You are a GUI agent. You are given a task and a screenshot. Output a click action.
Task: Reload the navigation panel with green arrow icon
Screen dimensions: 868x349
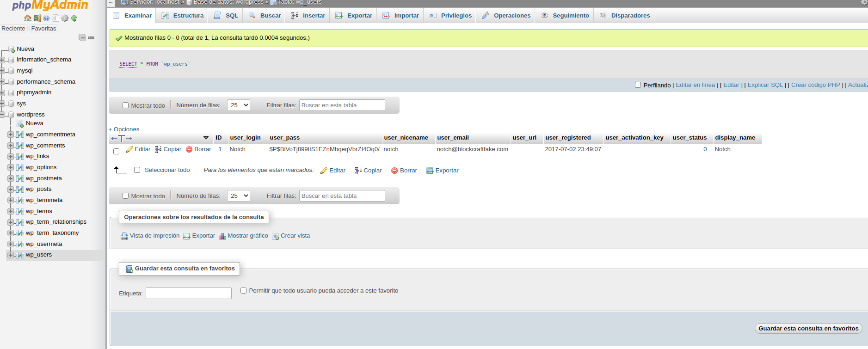[x=74, y=18]
